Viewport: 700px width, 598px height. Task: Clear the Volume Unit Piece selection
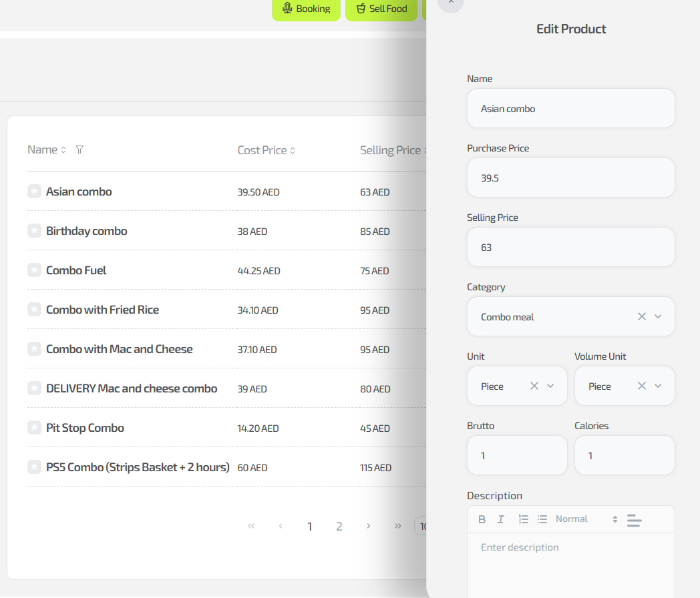642,386
